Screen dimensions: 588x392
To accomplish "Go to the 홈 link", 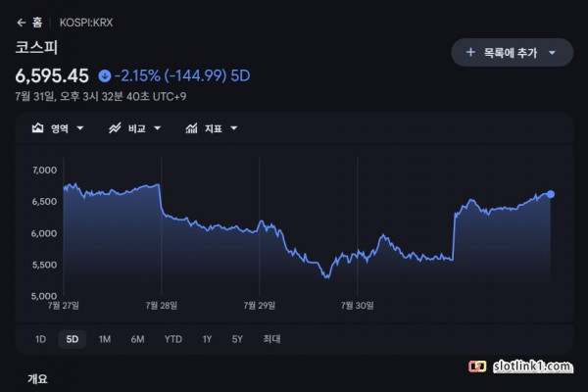I will pos(37,23).
